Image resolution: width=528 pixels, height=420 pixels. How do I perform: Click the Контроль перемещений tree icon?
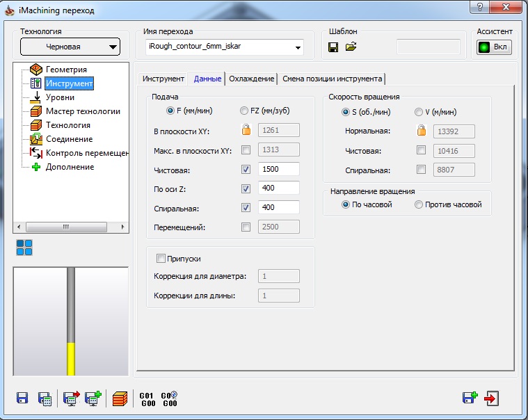point(36,153)
